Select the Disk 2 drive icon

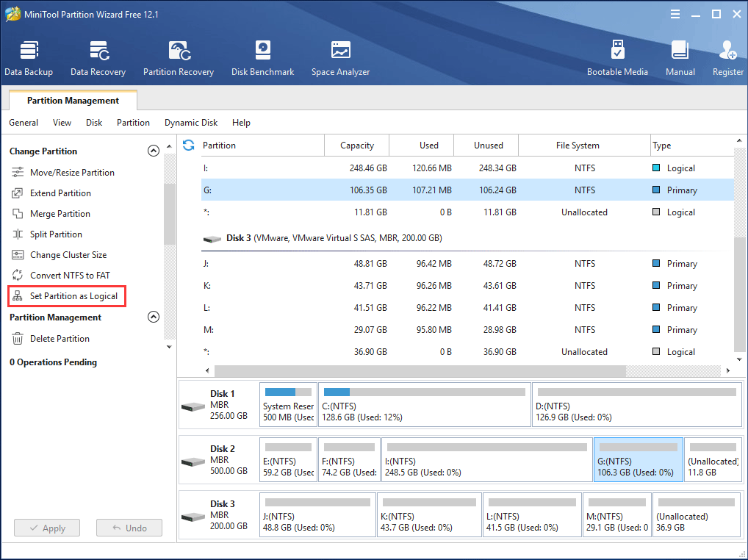pyautogui.click(x=193, y=462)
